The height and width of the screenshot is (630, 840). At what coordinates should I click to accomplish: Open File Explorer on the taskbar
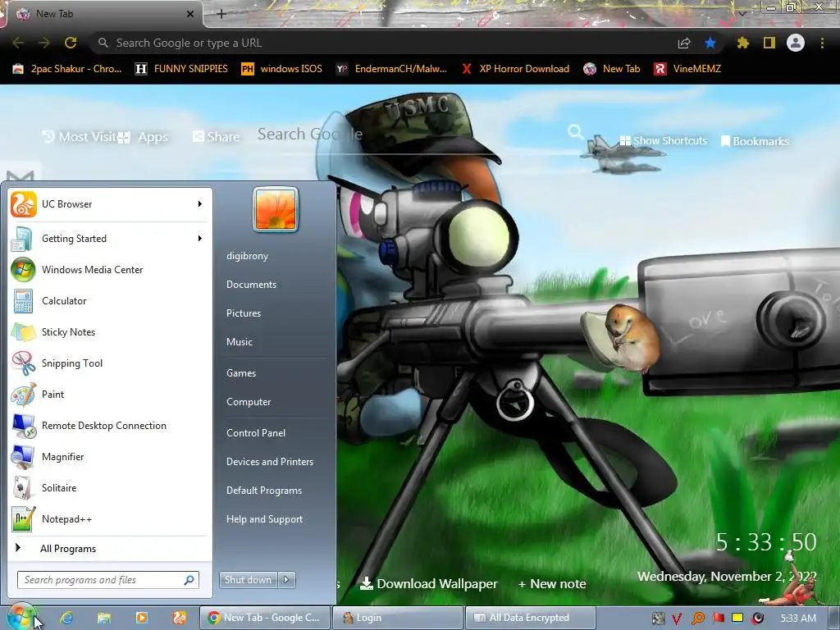pyautogui.click(x=104, y=618)
